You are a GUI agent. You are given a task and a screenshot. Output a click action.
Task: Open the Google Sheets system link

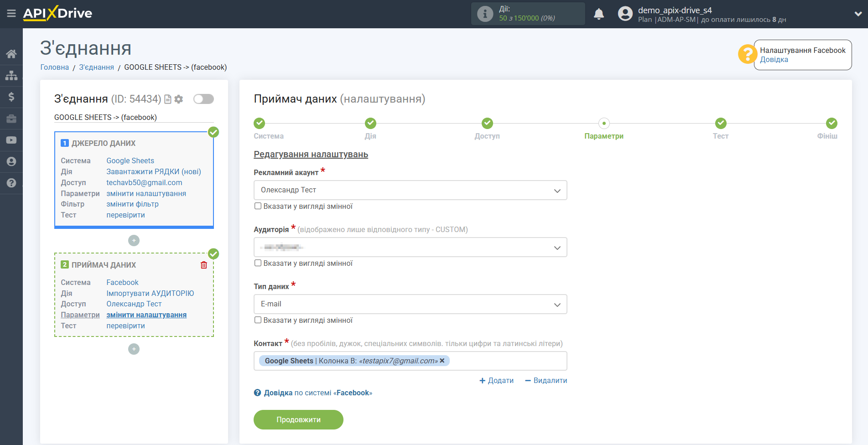click(x=130, y=160)
